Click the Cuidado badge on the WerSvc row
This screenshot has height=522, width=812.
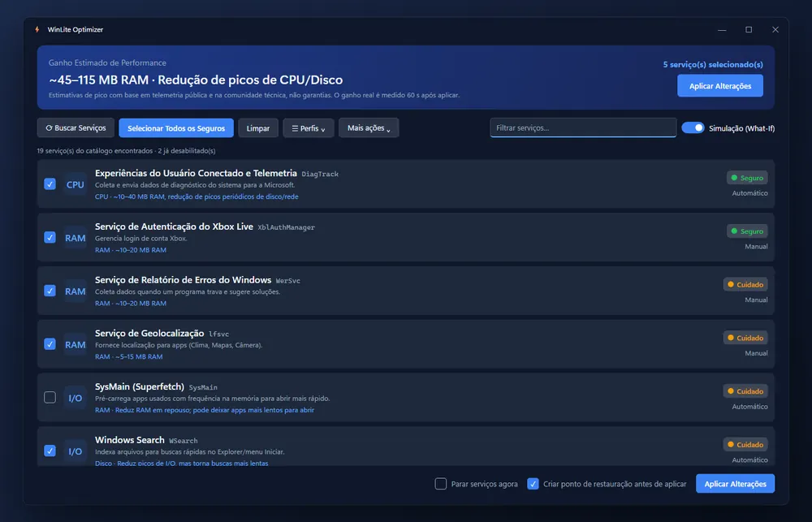(745, 284)
